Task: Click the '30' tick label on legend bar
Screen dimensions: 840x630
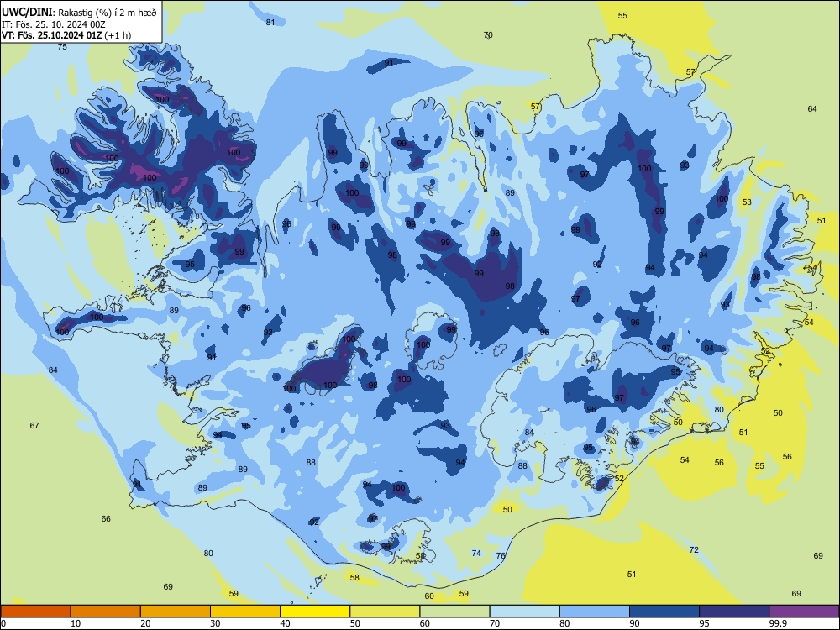Action: [x=215, y=623]
